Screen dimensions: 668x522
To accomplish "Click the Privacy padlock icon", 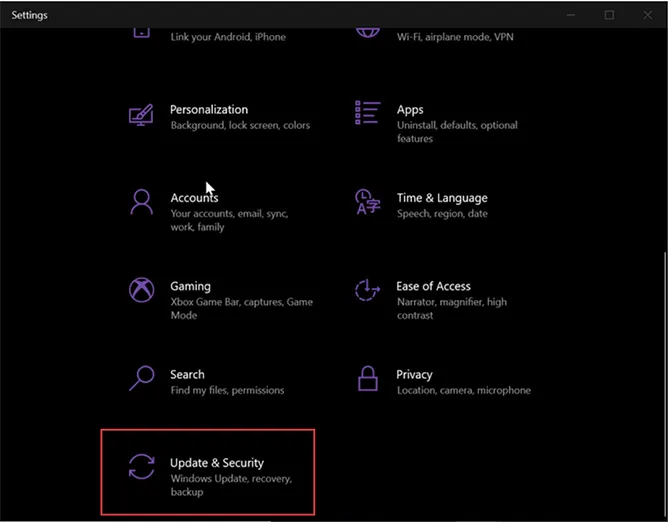I will coord(368,378).
